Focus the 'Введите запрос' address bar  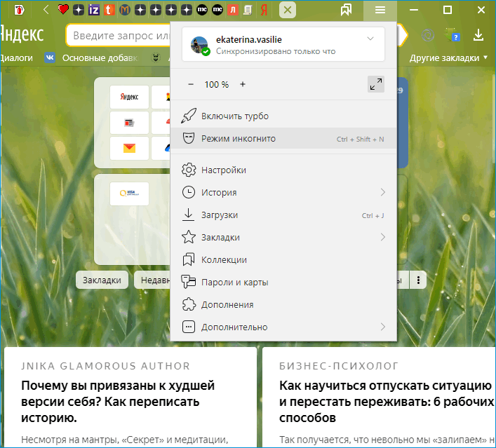coord(119,36)
